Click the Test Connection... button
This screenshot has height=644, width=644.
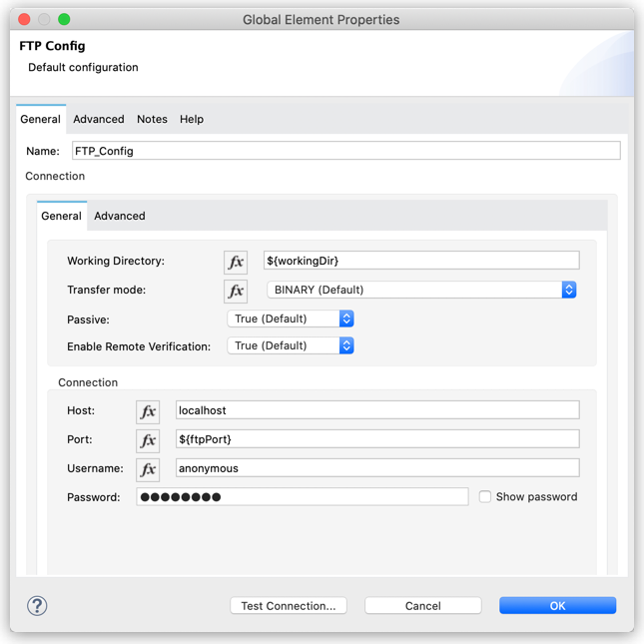(289, 606)
